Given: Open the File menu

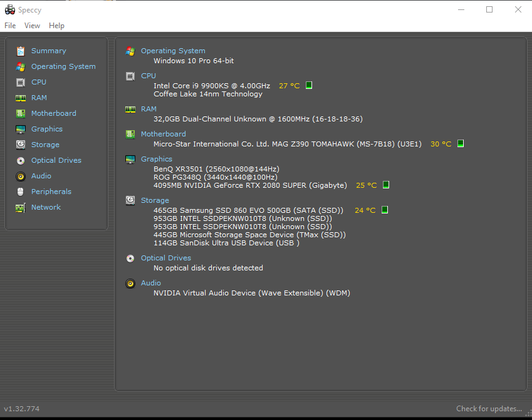Looking at the screenshot, I should point(10,26).
